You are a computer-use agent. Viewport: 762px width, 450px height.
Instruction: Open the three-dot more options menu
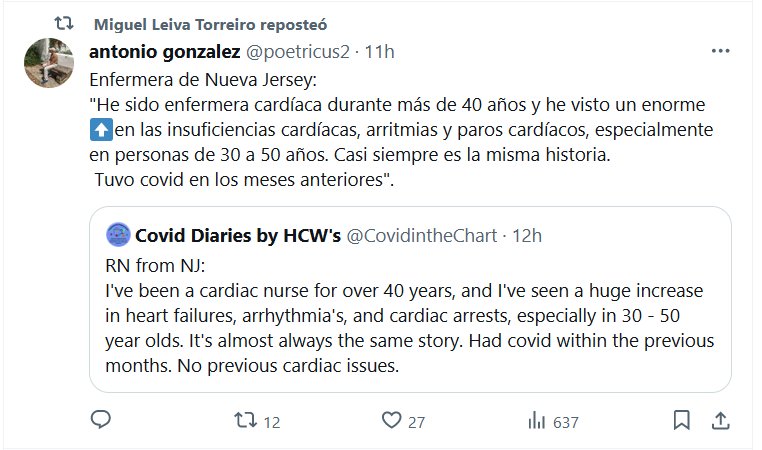pos(720,51)
